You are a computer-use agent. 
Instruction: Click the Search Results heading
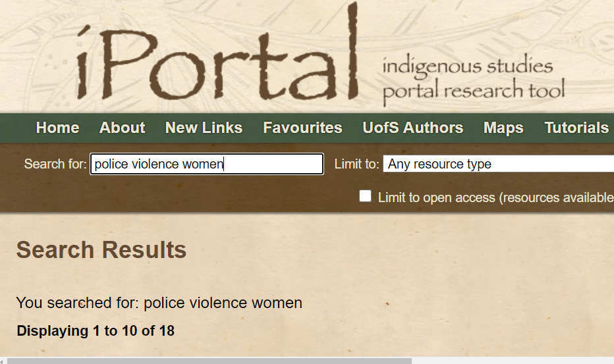[x=101, y=249]
